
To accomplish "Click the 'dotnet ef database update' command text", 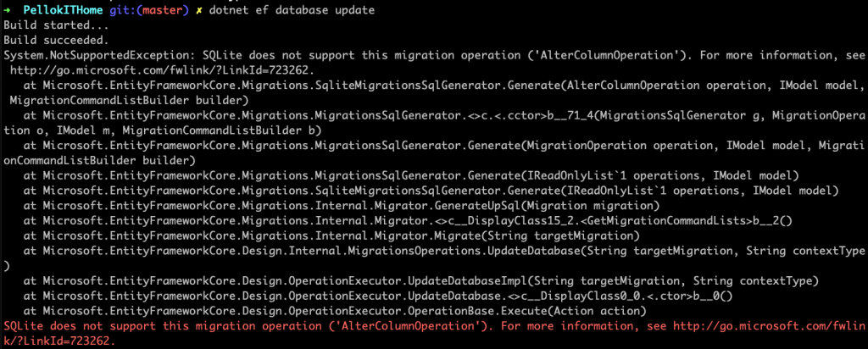I will point(292,10).
